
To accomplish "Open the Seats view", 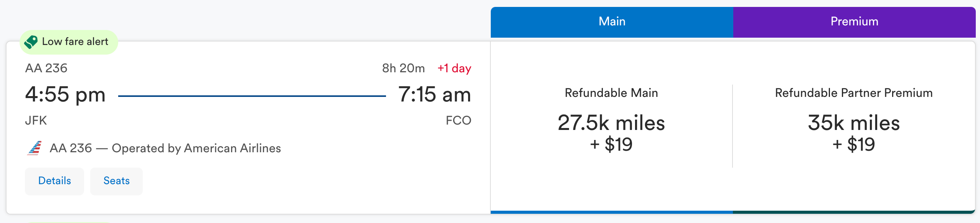I will coord(116,181).
